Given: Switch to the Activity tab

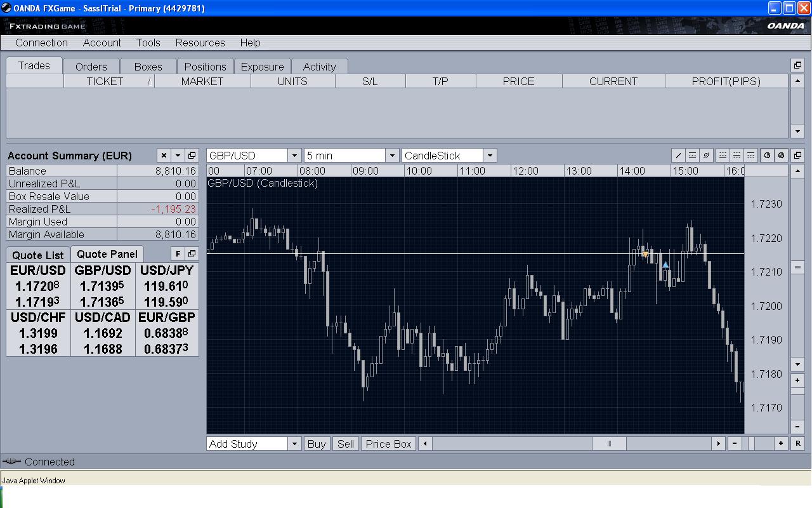Looking at the screenshot, I should (x=320, y=67).
